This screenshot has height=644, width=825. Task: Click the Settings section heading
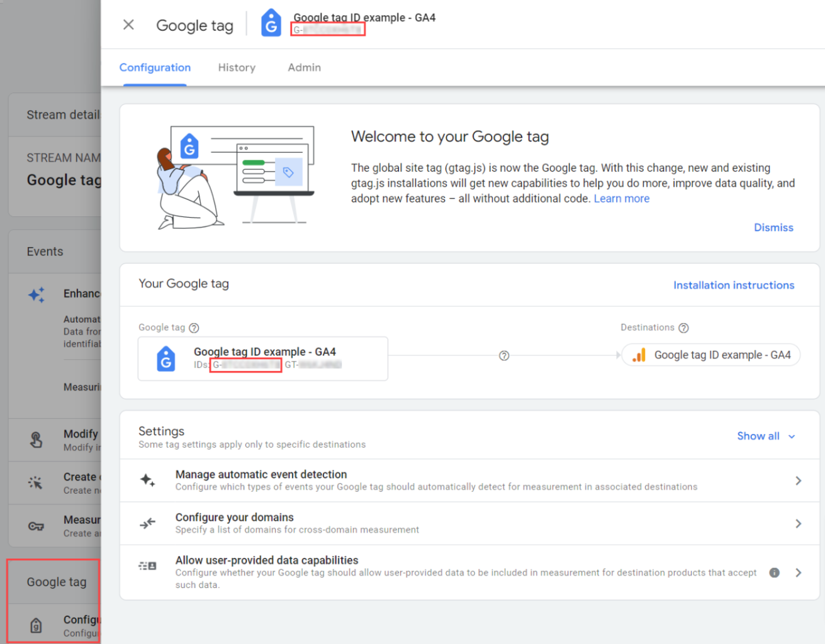(x=161, y=431)
